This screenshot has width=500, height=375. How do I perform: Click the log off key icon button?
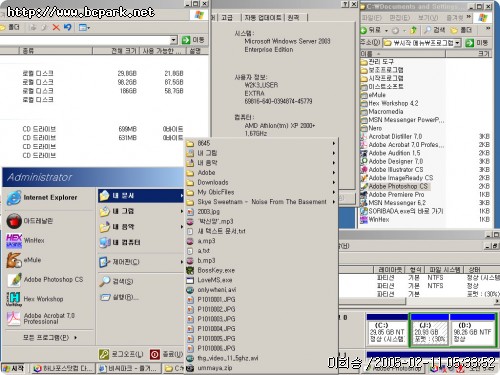tap(104, 354)
